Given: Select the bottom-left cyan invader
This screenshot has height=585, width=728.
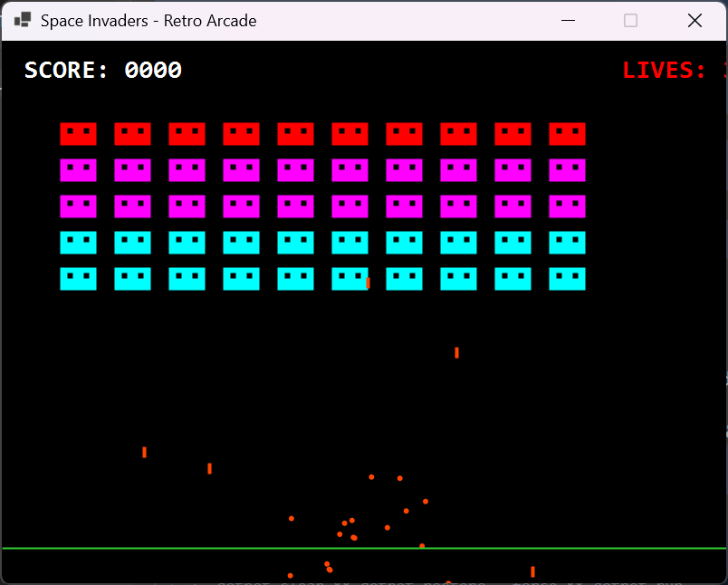Looking at the screenshot, I should tap(79, 279).
